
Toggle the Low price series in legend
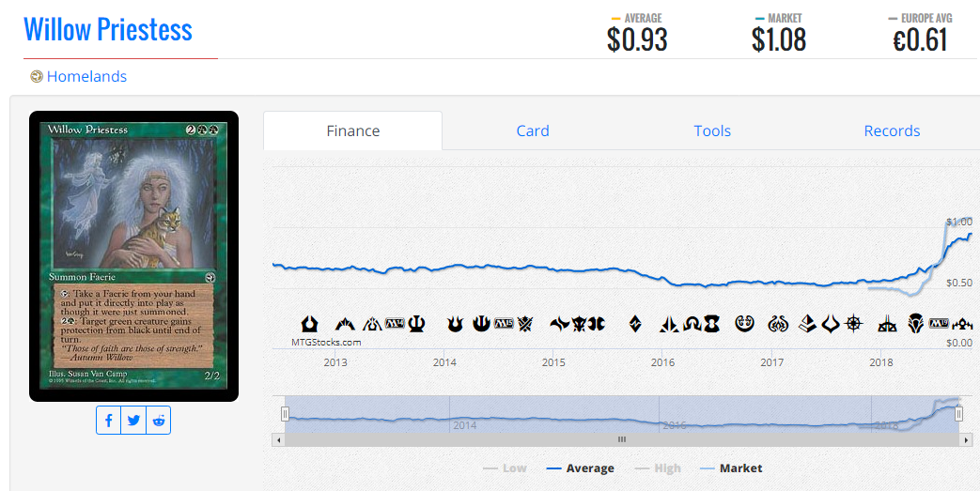(505, 468)
